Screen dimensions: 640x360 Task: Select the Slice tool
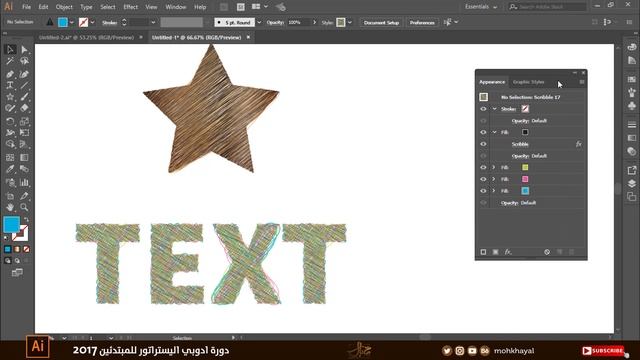point(24,196)
